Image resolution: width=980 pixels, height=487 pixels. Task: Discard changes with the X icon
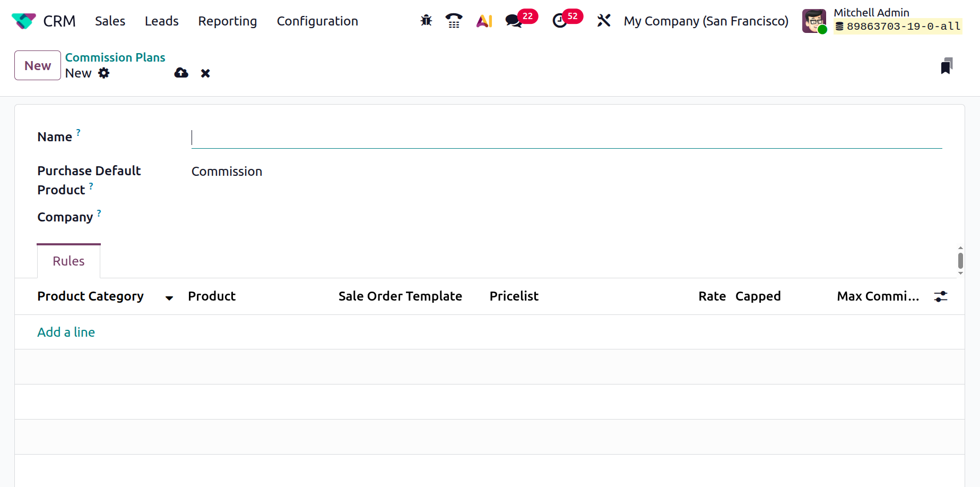(x=205, y=73)
